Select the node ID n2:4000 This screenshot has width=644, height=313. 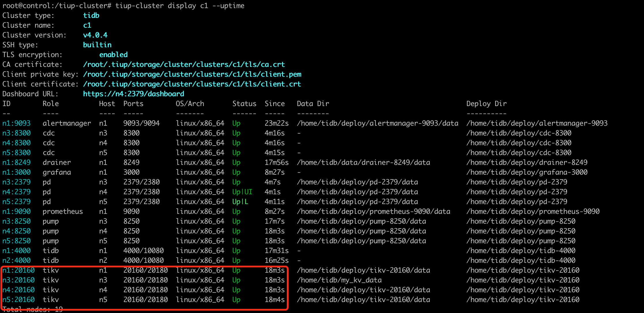click(x=16, y=261)
